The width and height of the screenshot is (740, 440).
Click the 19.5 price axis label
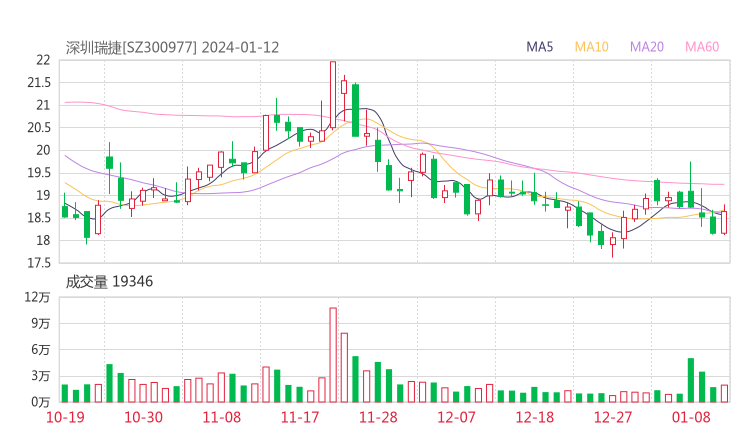click(x=39, y=173)
